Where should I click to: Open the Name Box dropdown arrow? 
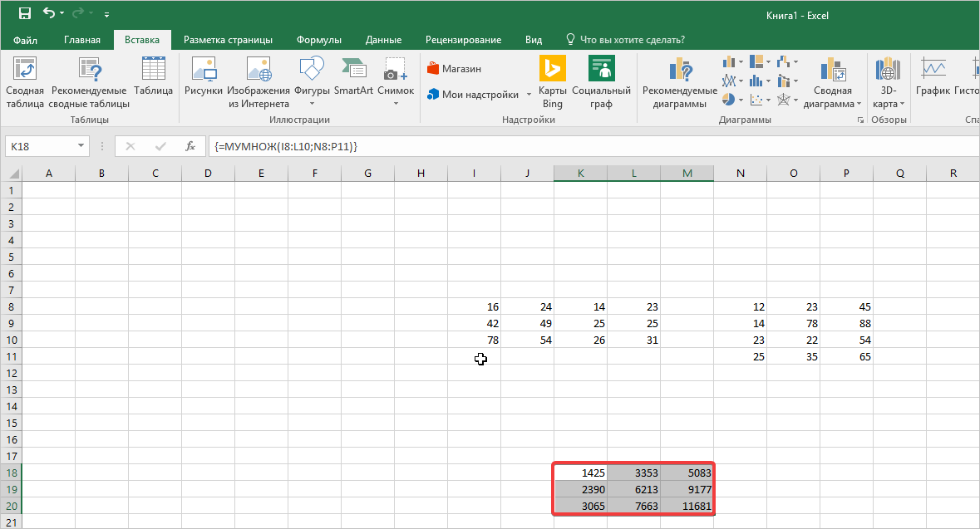(x=81, y=146)
